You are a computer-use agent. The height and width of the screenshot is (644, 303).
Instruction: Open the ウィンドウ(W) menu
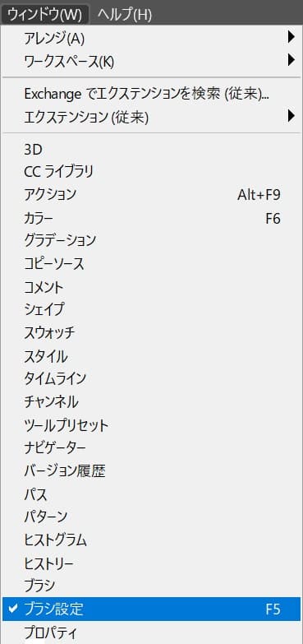tap(44, 15)
